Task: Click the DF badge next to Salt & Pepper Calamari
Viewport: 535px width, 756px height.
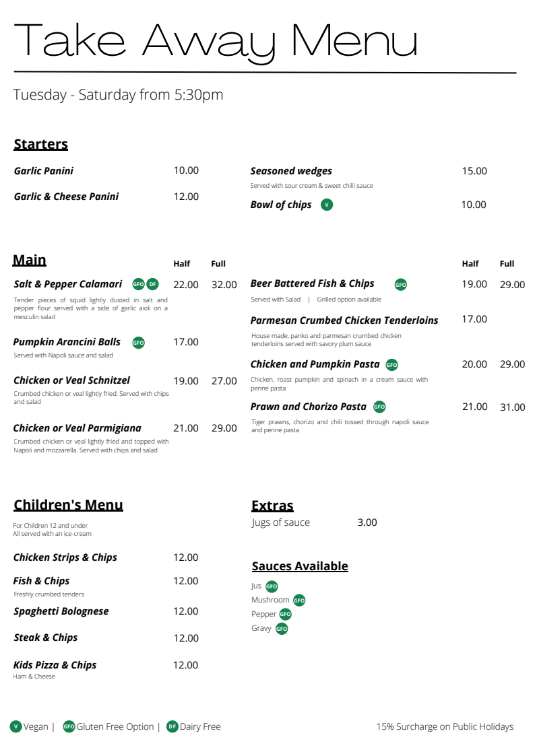Action: point(153,284)
